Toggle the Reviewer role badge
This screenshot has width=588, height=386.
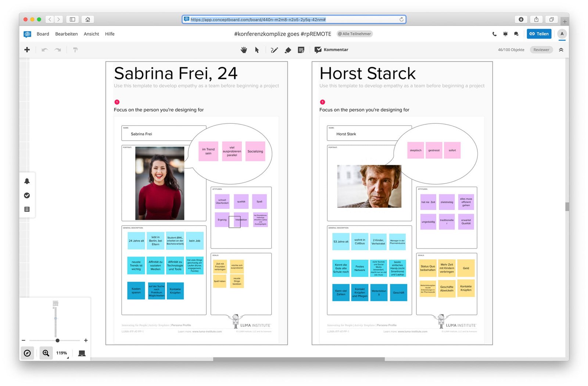(541, 50)
